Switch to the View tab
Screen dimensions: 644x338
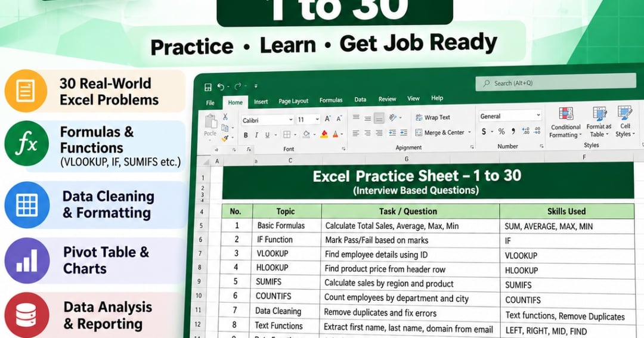click(413, 98)
